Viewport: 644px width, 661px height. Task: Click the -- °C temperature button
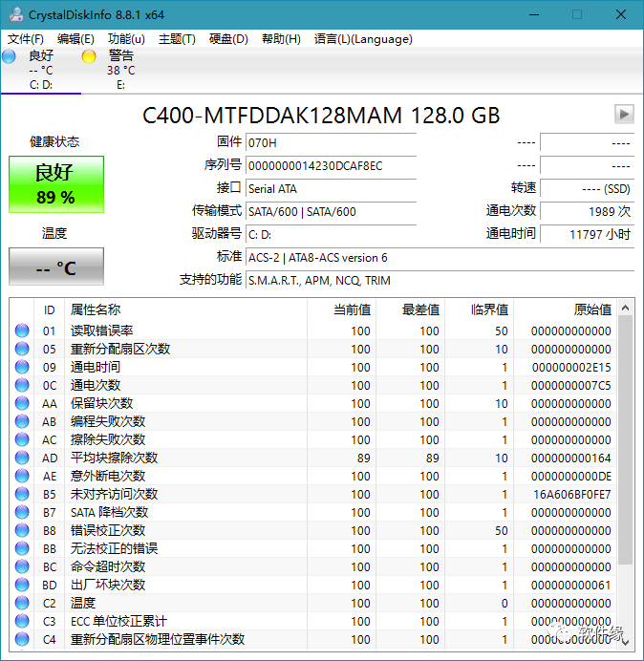coord(56,267)
